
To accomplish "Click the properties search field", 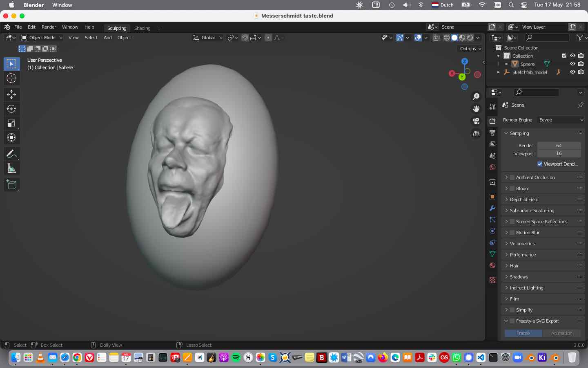I will (536, 92).
